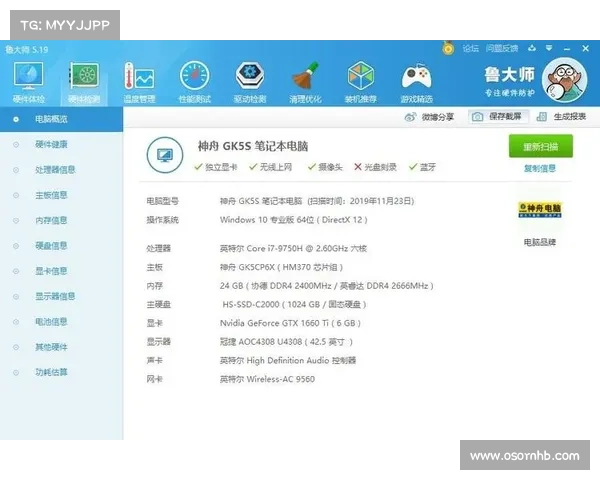Click the GeForce GTX 1660 Ti value
Image resolution: width=600 pixels, height=480 pixels.
click(290, 323)
